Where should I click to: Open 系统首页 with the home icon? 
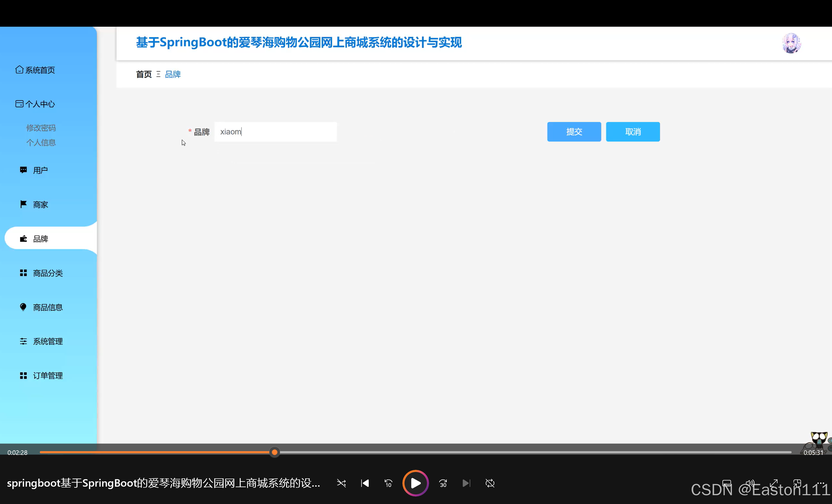[35, 70]
